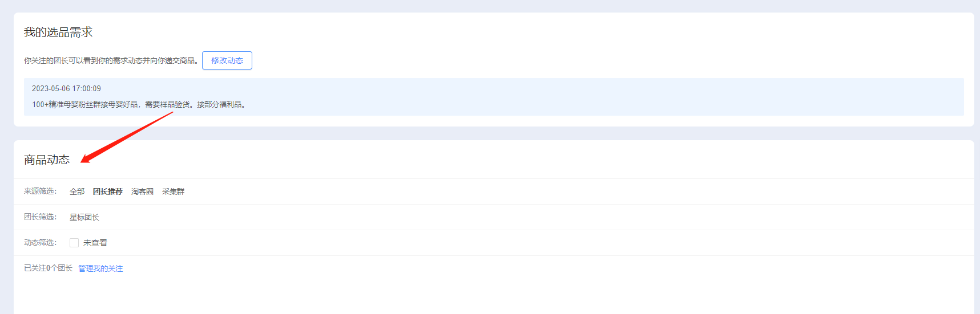Click the 未查看 label text
980x314 pixels.
point(95,243)
